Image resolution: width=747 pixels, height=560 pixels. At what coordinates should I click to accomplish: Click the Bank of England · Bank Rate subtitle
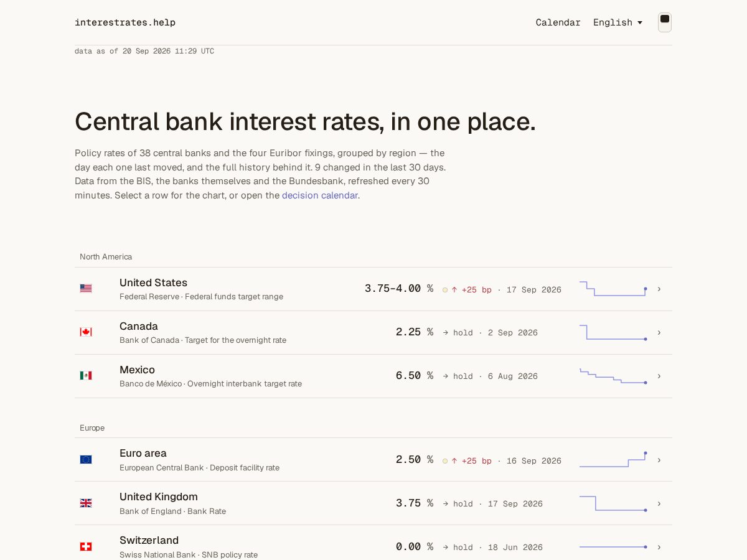tap(172, 511)
